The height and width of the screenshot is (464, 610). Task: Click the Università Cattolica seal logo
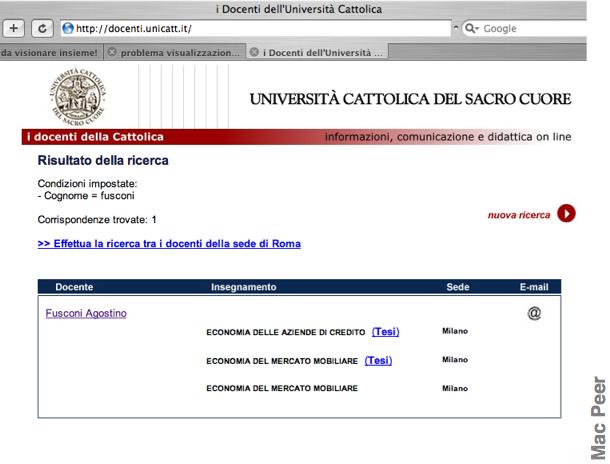tap(78, 97)
